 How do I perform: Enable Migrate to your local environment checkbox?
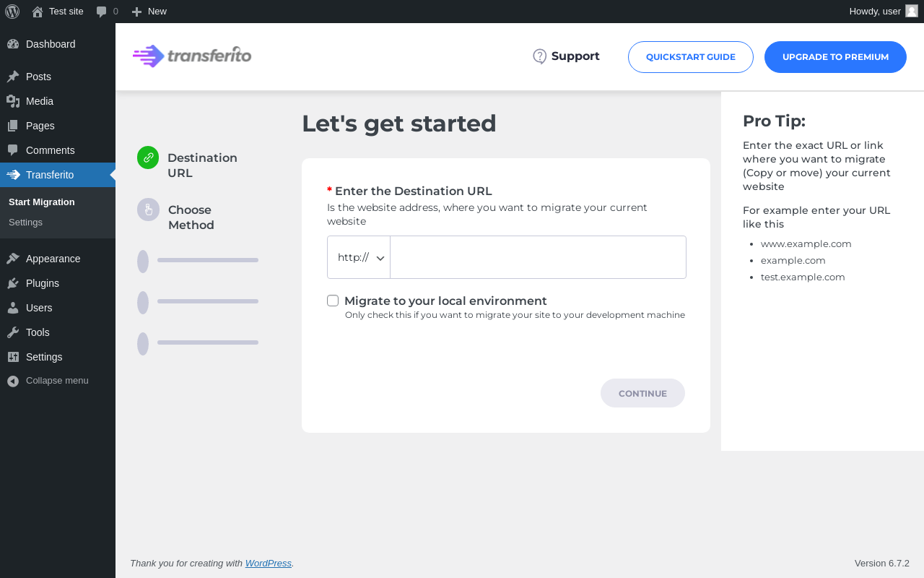333,301
